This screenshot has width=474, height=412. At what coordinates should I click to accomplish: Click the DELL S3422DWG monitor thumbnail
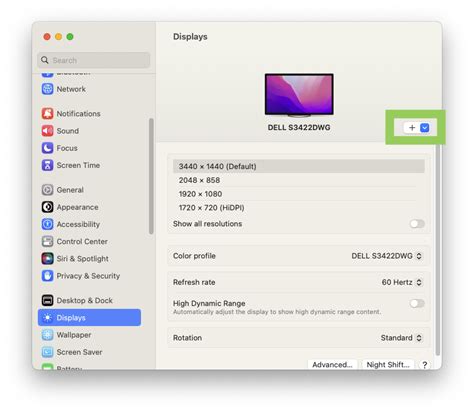coord(299,95)
